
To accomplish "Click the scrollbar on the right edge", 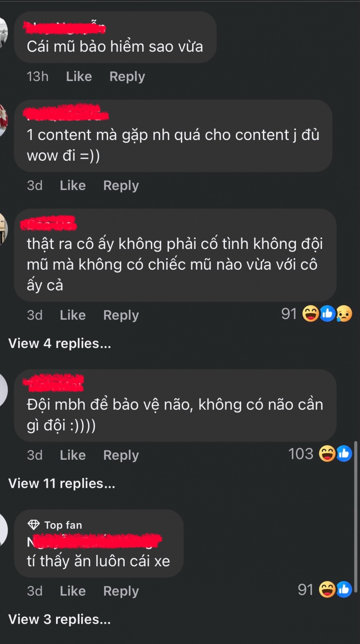I will (x=356, y=517).
